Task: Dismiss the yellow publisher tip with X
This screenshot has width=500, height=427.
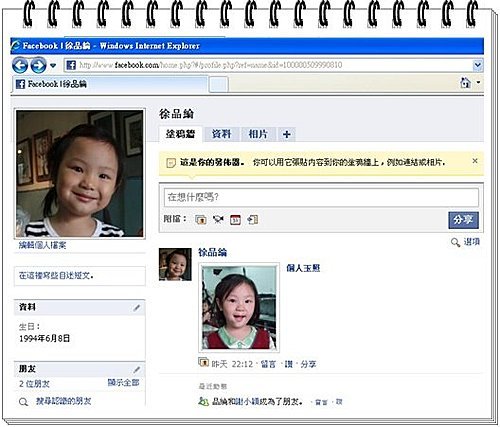Action: tap(475, 161)
